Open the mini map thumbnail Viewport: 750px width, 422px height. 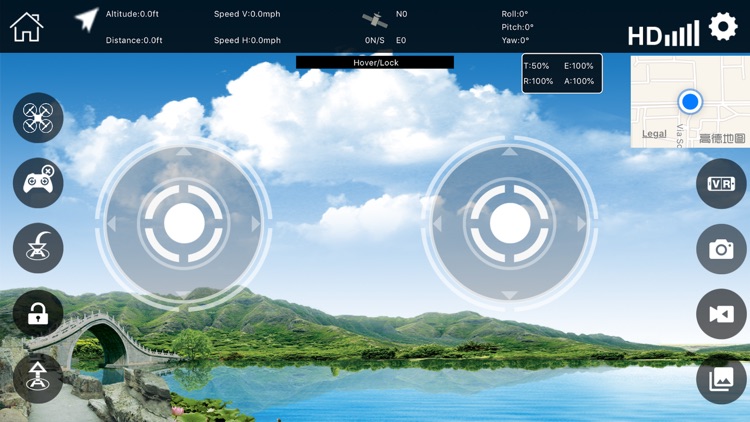pos(690,102)
